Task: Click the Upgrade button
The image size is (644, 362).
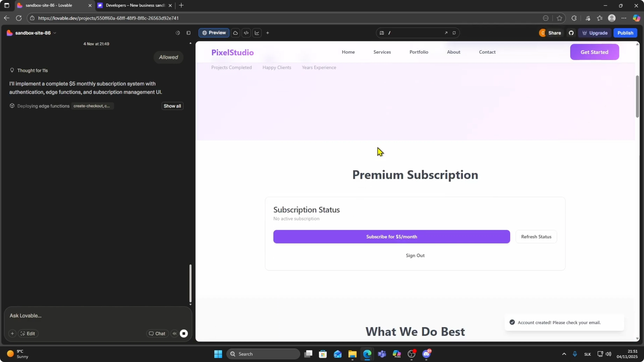Action: pos(595,33)
